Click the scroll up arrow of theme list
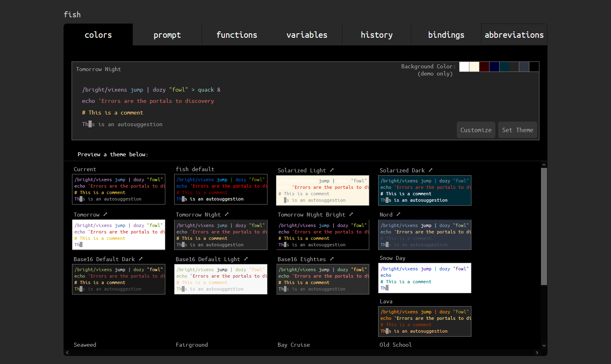The width and height of the screenshot is (611, 364). tap(544, 164)
